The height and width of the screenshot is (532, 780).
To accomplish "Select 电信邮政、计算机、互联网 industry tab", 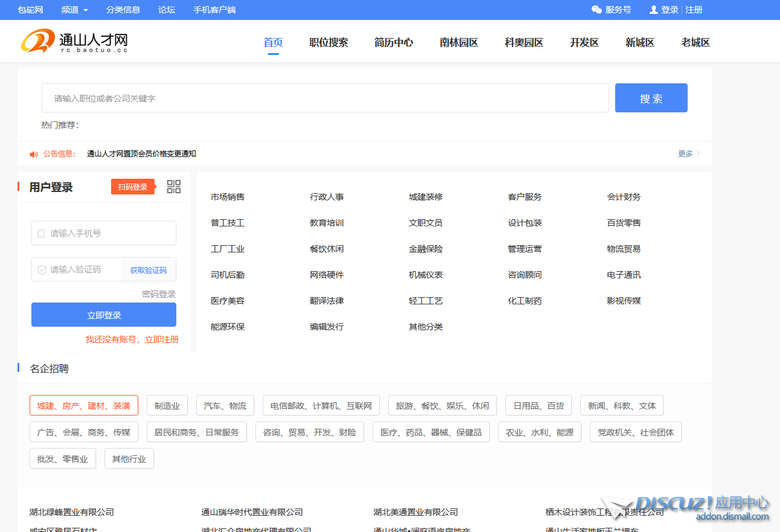I will click(321, 405).
